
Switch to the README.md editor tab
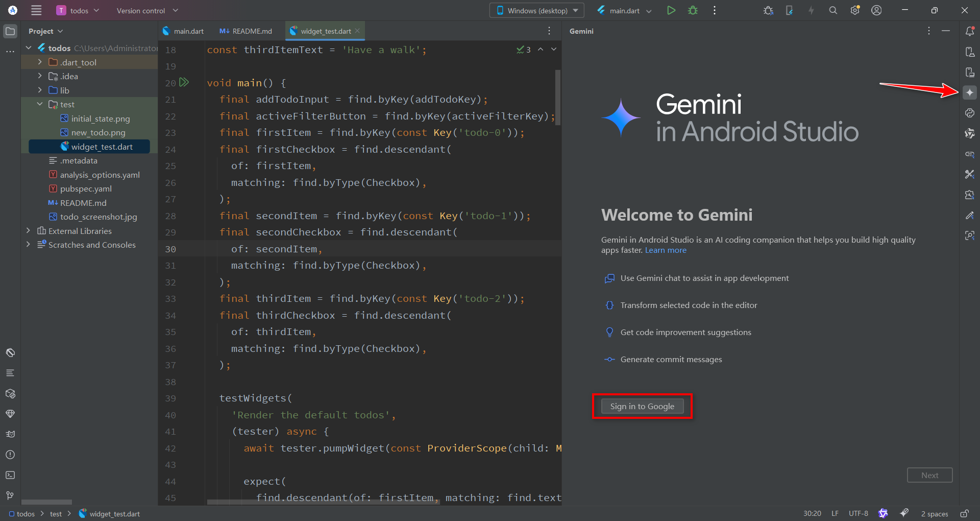point(246,31)
